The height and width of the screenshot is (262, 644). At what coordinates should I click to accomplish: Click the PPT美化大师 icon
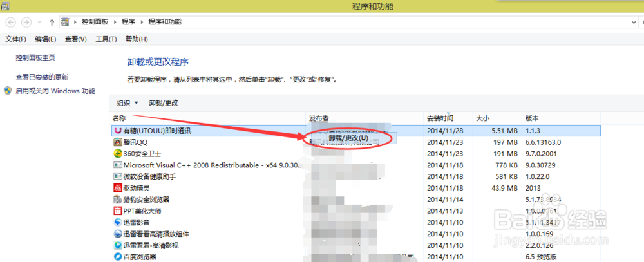pos(118,211)
